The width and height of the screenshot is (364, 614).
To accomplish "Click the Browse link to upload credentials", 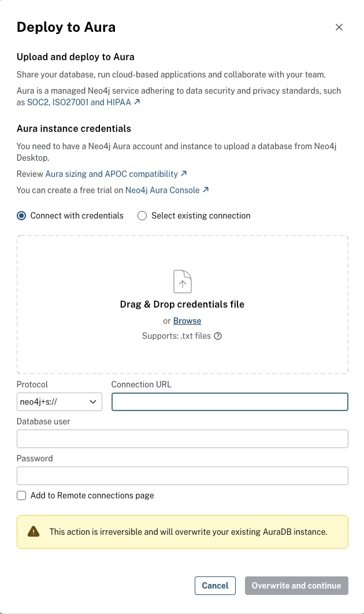I will 187,321.
